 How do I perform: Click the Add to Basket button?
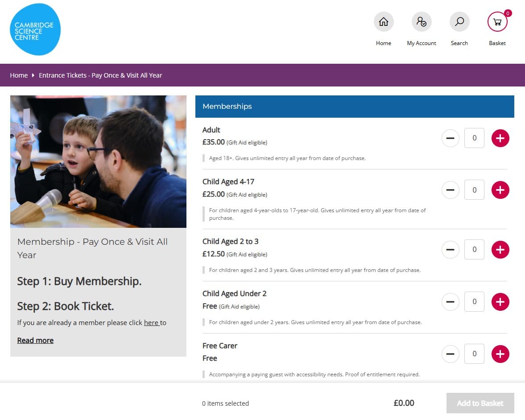[x=480, y=403]
